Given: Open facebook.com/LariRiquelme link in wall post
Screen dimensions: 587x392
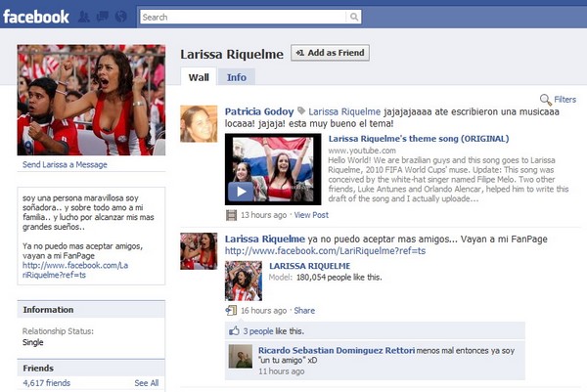Looking at the screenshot, I should 326,251.
